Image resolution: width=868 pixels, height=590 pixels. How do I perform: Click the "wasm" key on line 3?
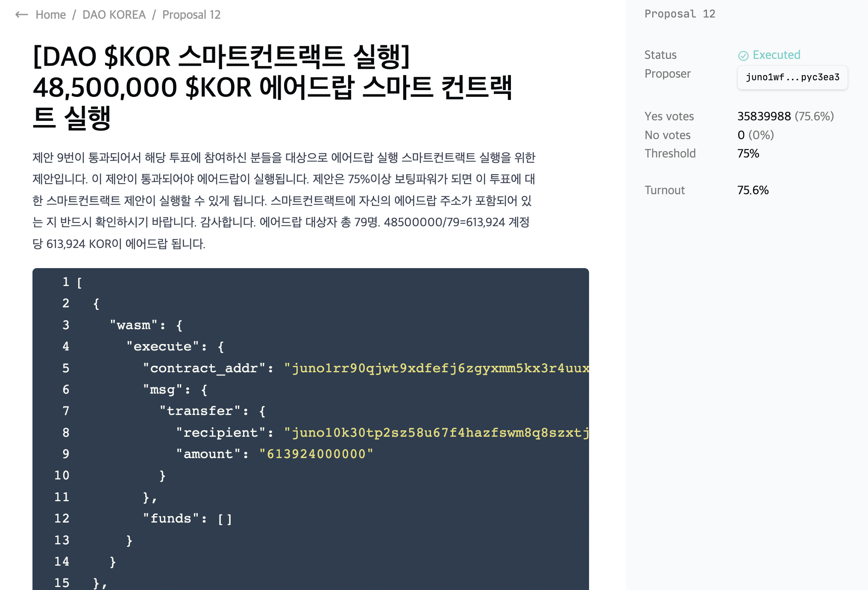click(x=134, y=325)
